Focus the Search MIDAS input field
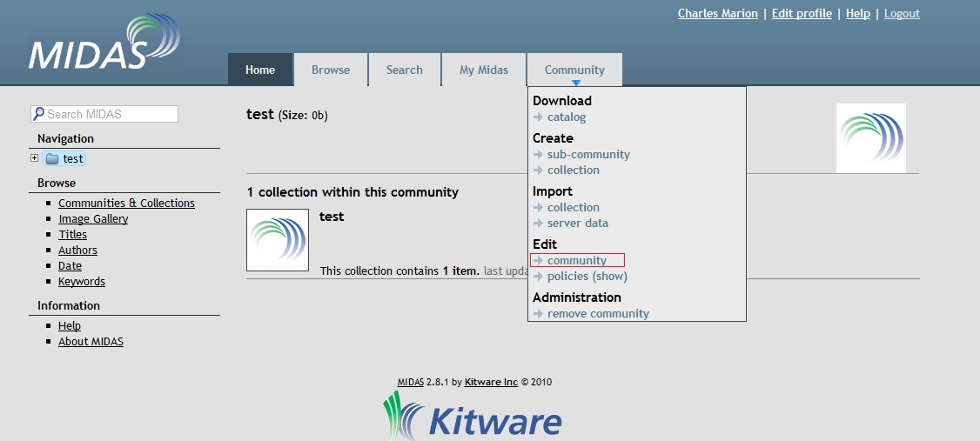The height and width of the screenshot is (441, 980). 110,114
